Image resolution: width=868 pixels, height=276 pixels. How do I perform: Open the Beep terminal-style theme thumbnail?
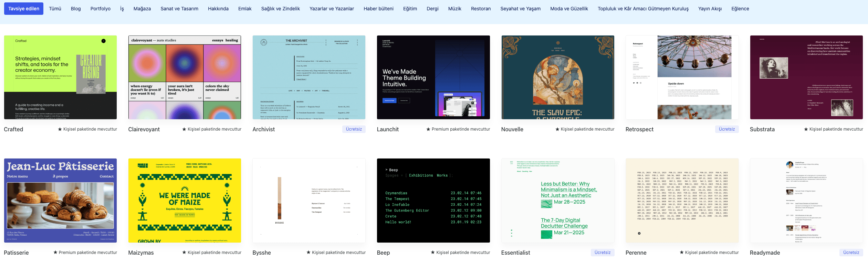click(433, 200)
